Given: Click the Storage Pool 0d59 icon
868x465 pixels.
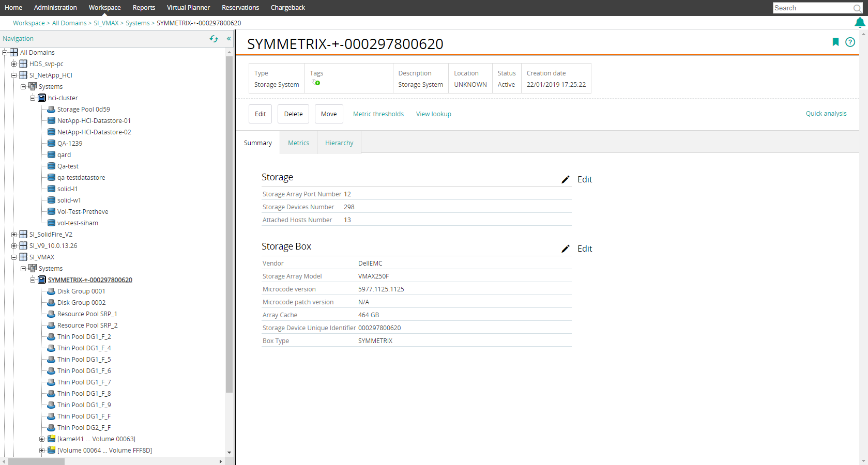Looking at the screenshot, I should click(x=51, y=110).
